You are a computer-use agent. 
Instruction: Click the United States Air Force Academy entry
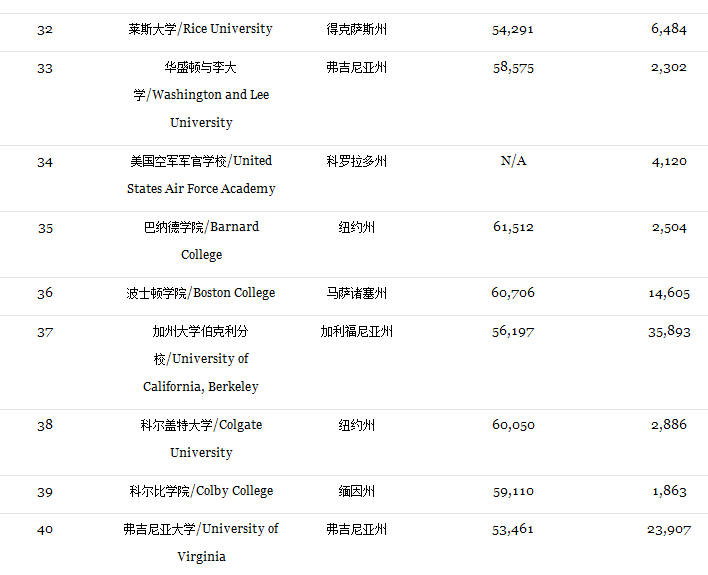pos(200,174)
